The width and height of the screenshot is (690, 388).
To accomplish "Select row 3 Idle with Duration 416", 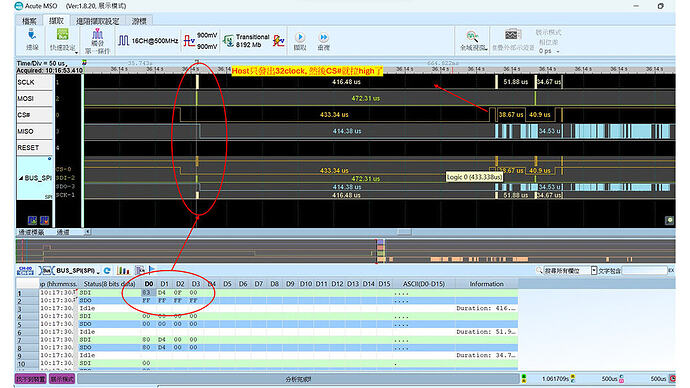I will click(267, 308).
